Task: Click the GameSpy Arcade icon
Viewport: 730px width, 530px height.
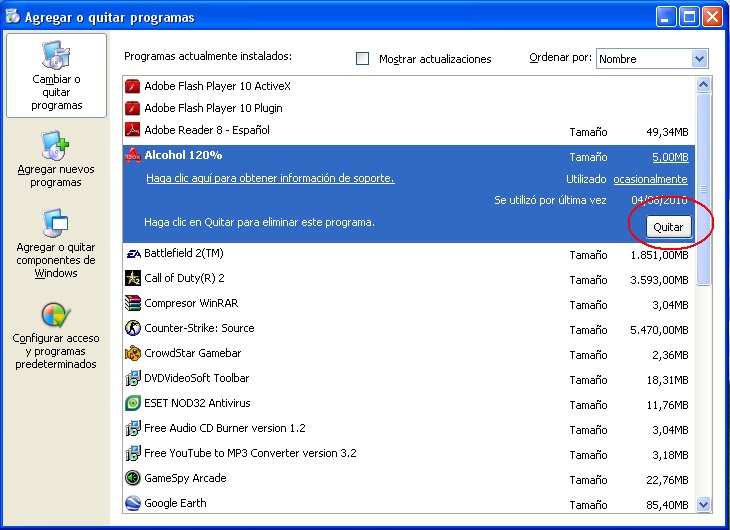Action: (133, 478)
